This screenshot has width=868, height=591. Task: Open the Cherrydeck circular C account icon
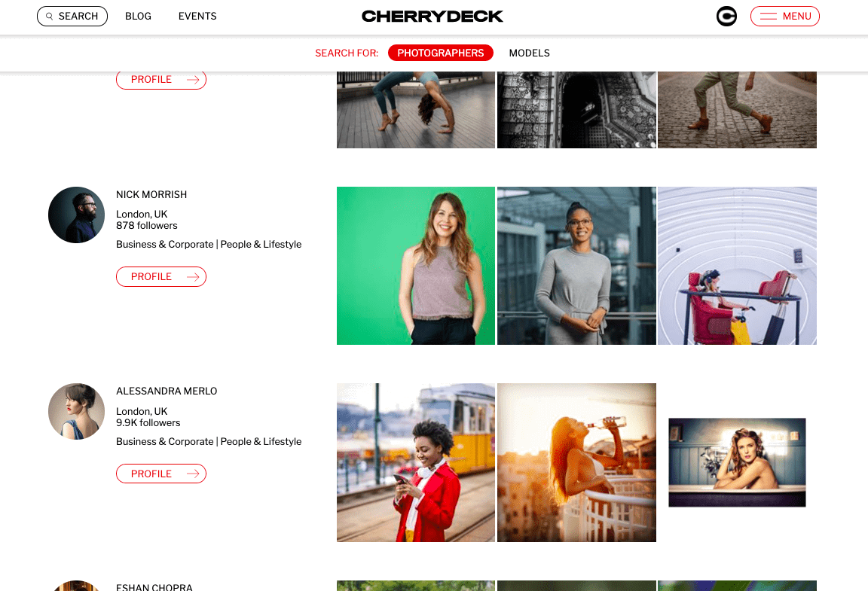point(726,16)
